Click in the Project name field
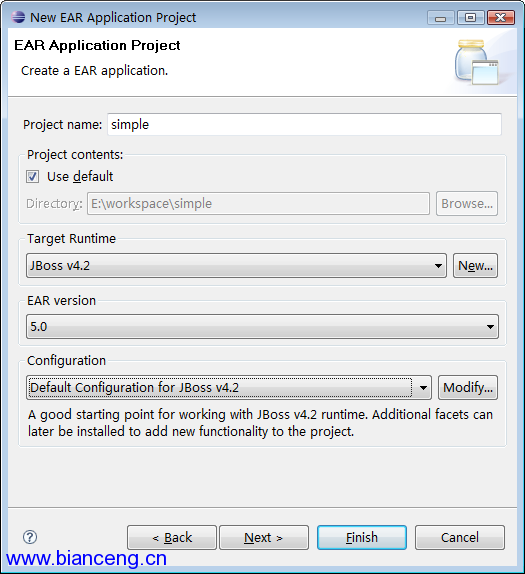Screen dimensions: 525x574 (304, 124)
